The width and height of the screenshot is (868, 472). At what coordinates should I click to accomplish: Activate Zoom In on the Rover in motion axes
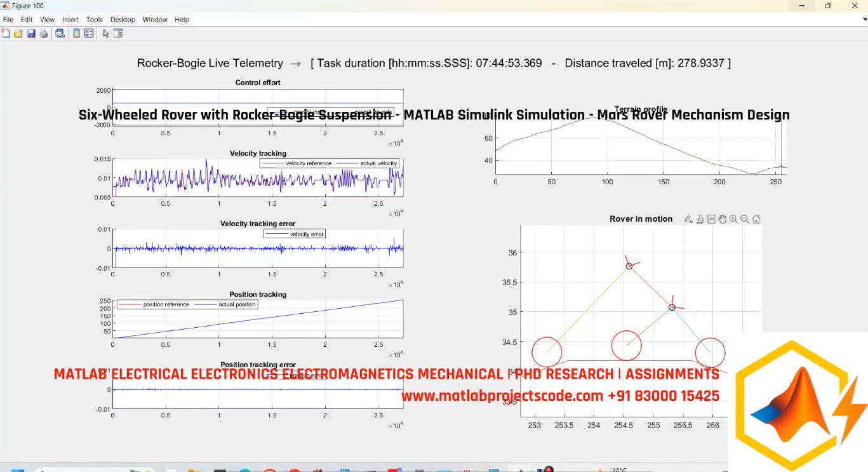pyautogui.click(x=732, y=219)
